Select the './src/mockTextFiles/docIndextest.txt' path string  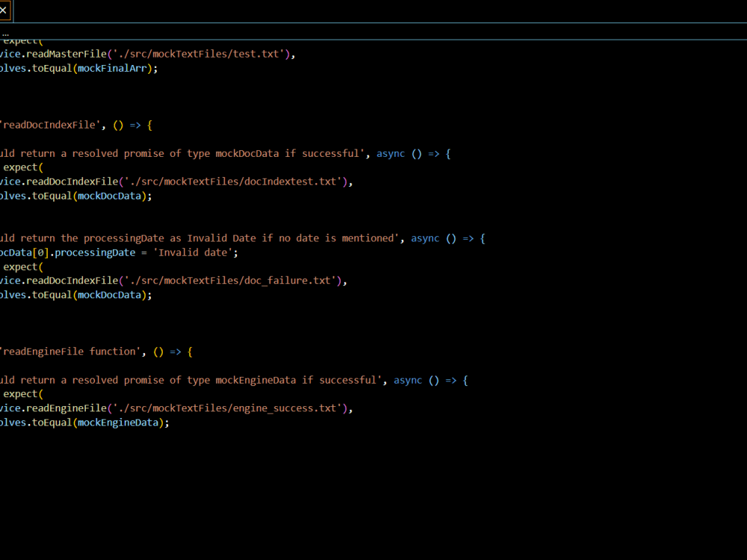pyautogui.click(x=232, y=181)
